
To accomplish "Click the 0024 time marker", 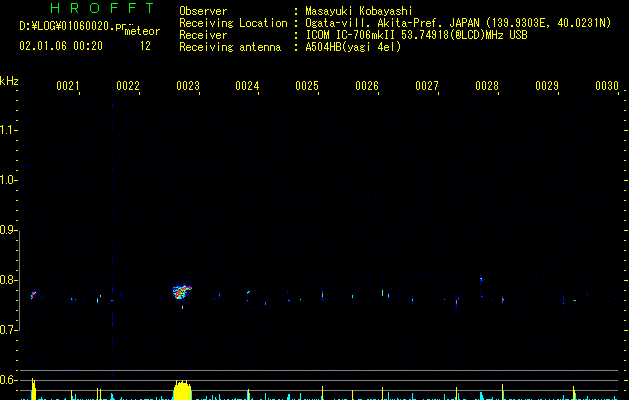I will tap(247, 86).
